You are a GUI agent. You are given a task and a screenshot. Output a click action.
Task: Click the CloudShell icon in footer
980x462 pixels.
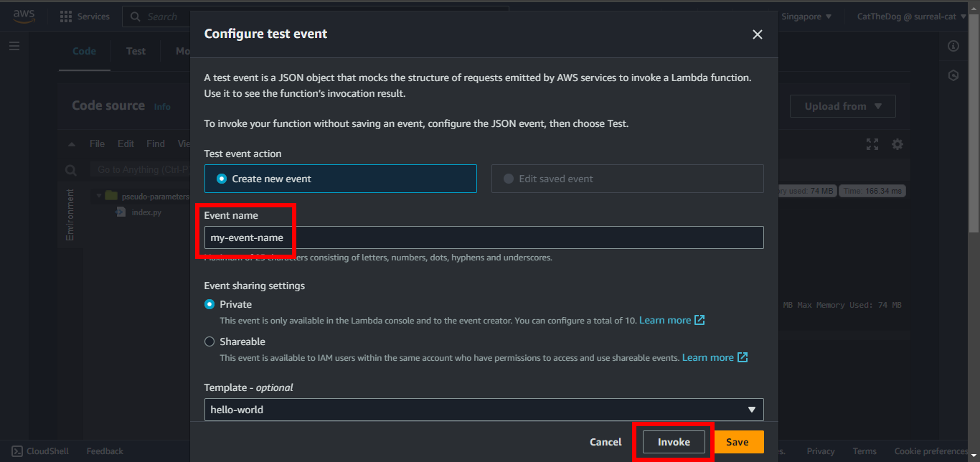click(17, 451)
